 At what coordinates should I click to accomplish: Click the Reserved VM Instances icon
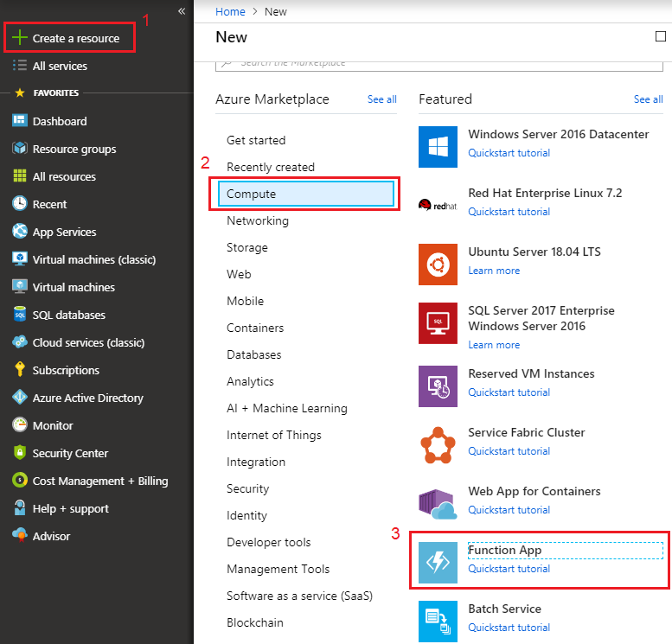[x=438, y=386]
